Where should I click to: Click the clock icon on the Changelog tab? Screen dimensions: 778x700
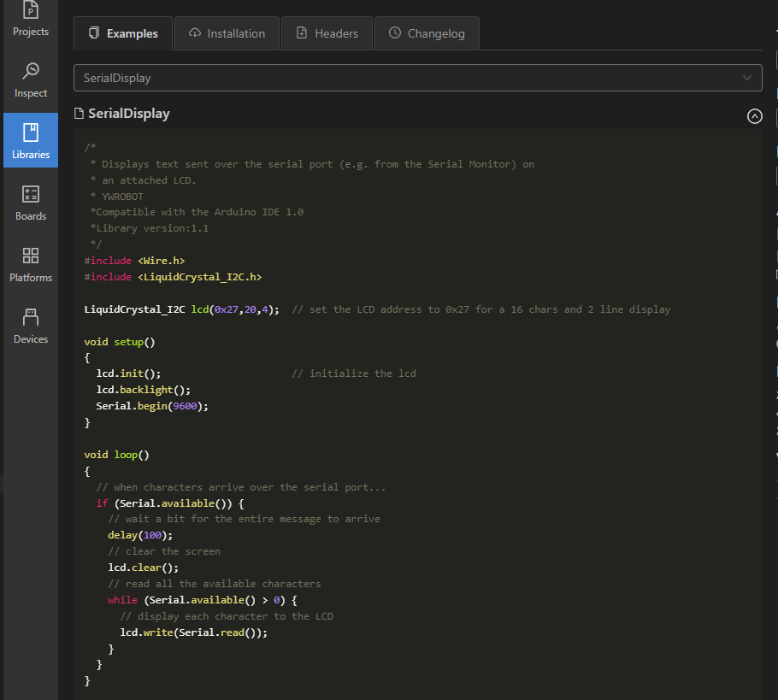(x=396, y=33)
